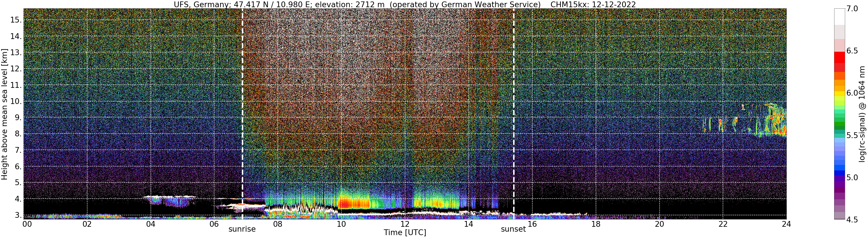Click the bright red segment of the colorbar

coord(839,57)
